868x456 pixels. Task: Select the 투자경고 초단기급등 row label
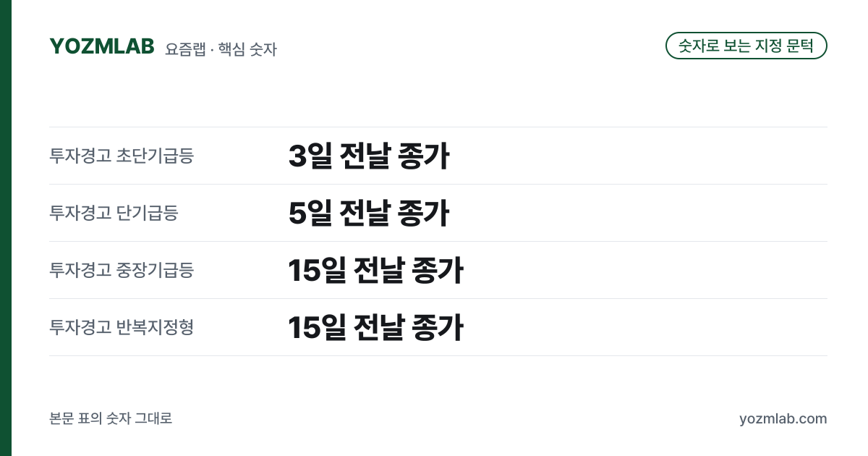pyautogui.click(x=122, y=156)
